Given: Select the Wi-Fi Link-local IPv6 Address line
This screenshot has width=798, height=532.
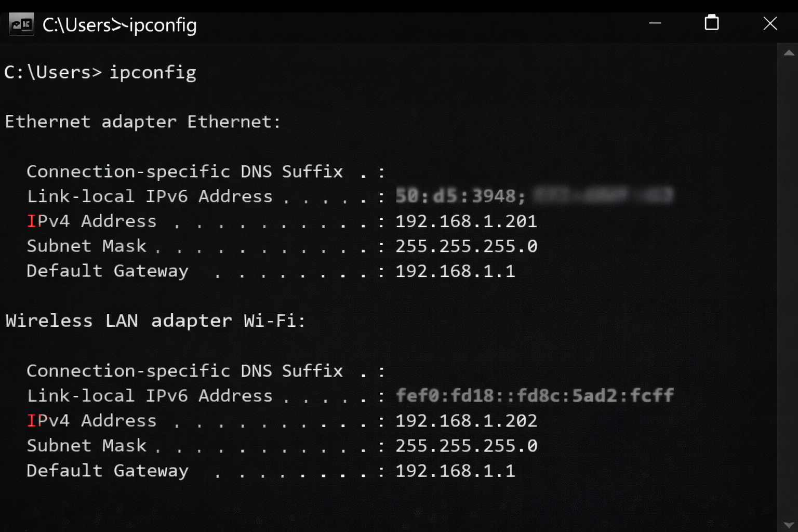Looking at the screenshot, I should coord(348,395).
